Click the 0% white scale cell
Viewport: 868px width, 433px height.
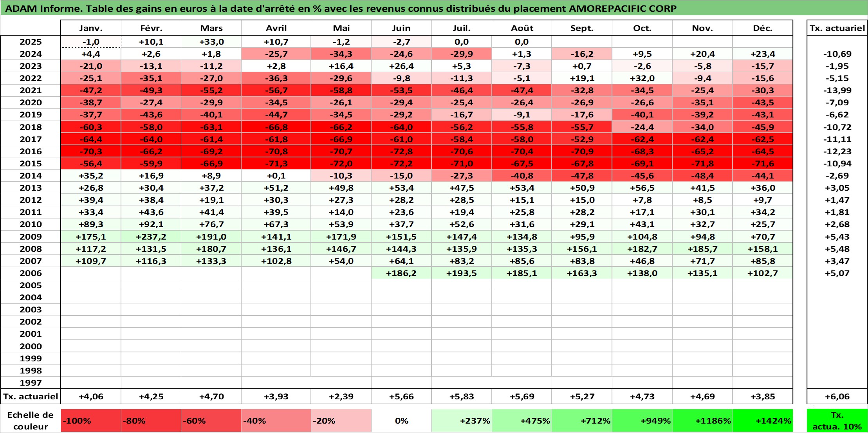click(x=401, y=421)
